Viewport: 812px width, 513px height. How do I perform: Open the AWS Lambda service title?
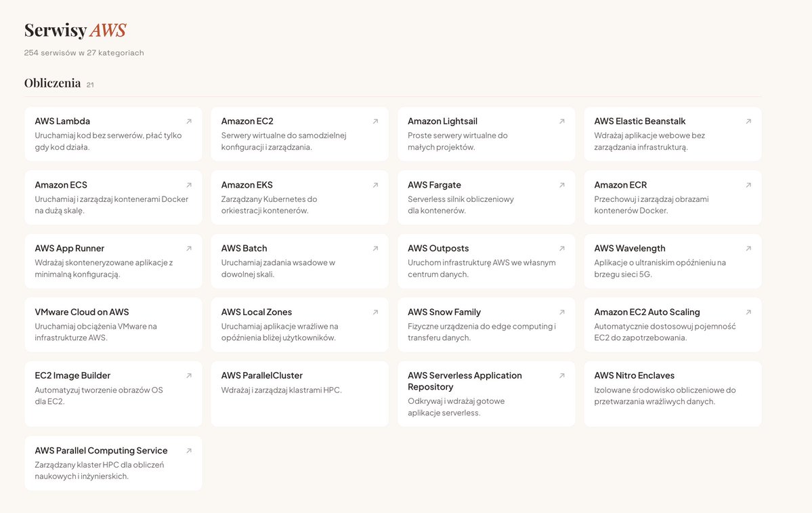62,121
